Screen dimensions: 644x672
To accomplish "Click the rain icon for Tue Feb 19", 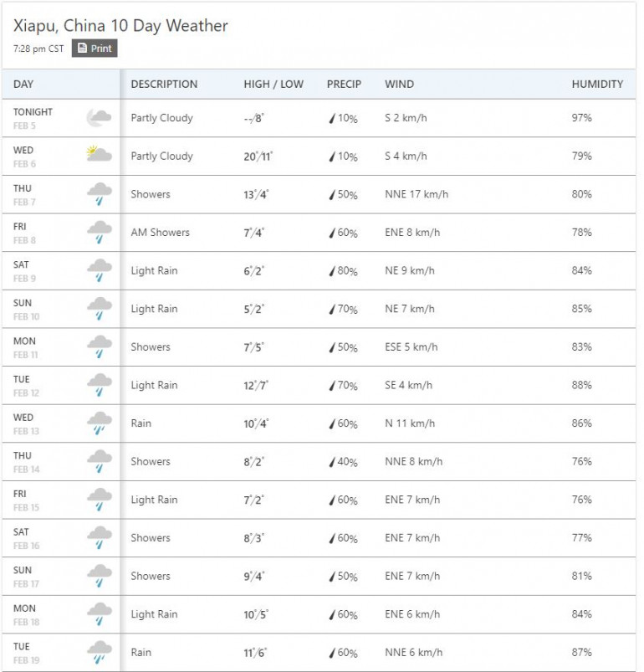I will coord(100,652).
